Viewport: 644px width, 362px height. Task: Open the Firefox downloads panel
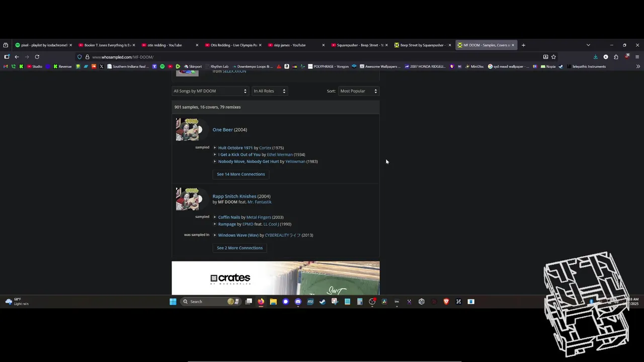tap(595, 57)
